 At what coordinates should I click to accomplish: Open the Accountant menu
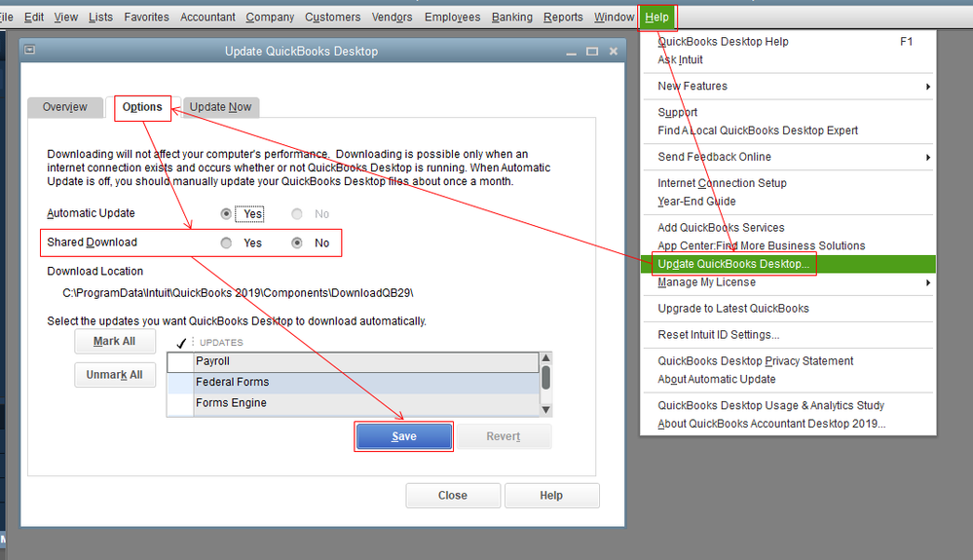[x=207, y=17]
